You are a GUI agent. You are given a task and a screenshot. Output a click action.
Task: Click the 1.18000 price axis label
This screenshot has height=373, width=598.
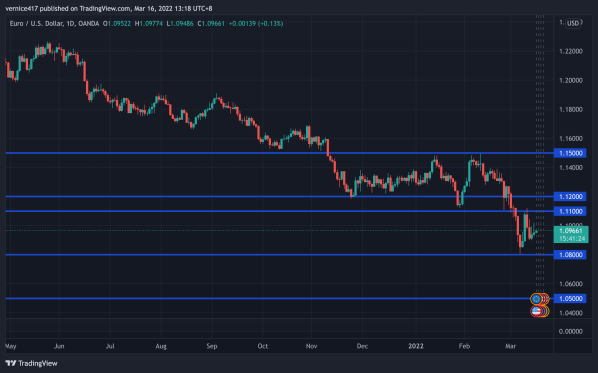[571, 109]
